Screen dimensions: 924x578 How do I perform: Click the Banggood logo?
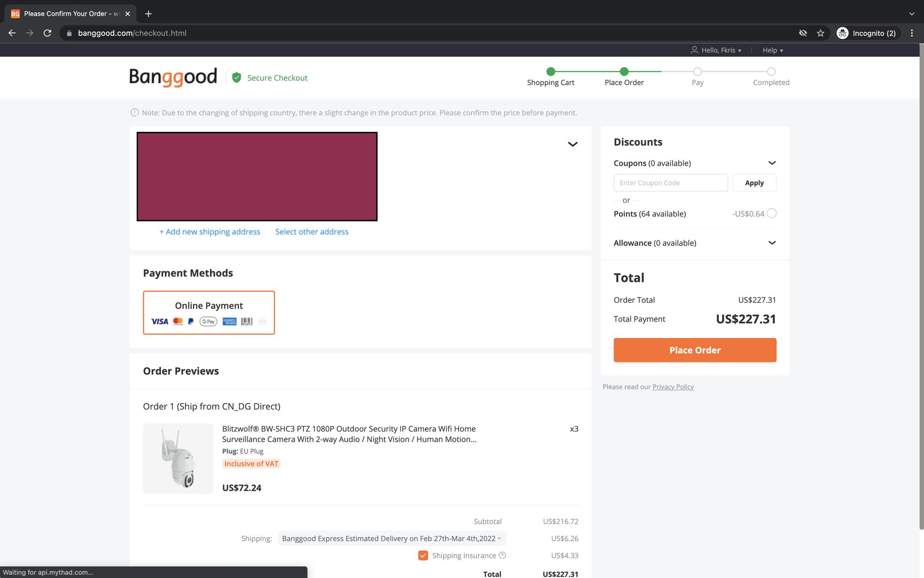173,77
